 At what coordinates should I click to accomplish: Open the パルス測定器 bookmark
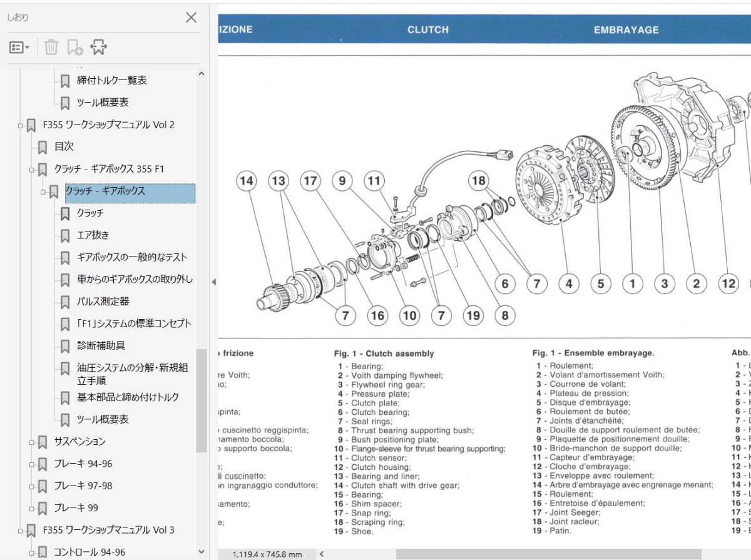103,301
